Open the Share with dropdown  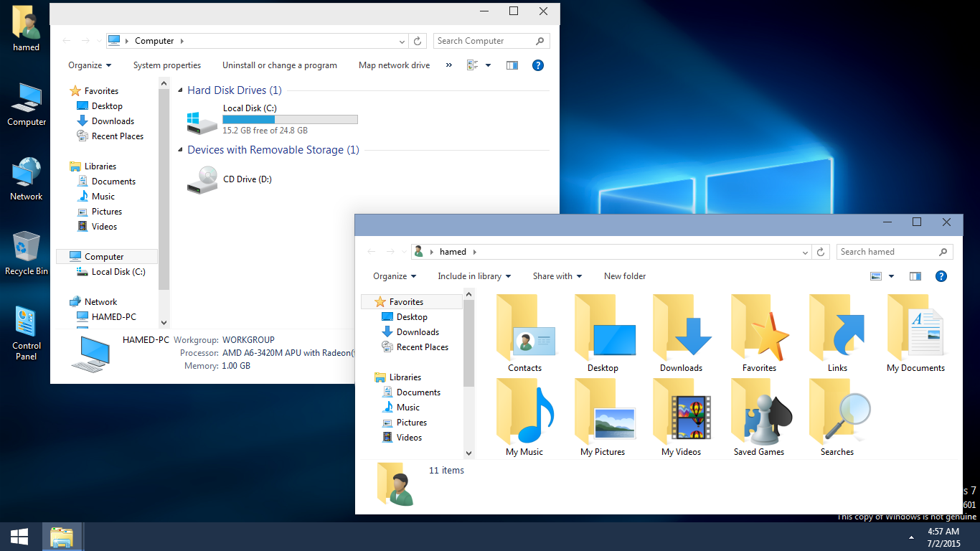557,276
